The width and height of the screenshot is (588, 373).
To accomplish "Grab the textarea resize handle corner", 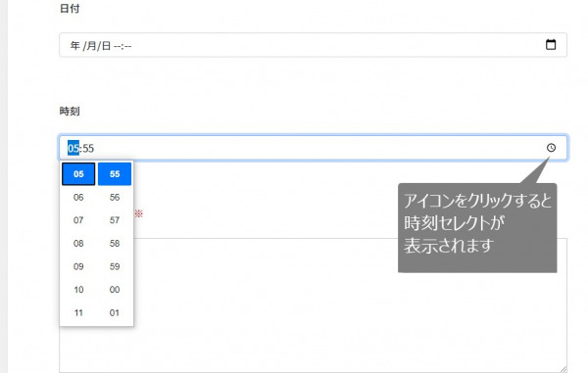I will click(x=563, y=369).
